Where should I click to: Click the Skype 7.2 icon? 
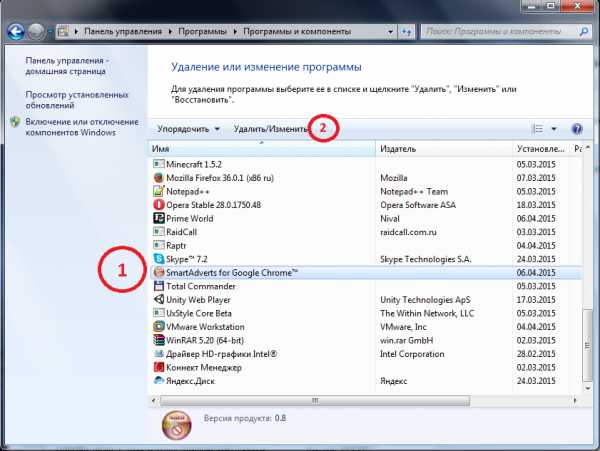click(x=158, y=259)
